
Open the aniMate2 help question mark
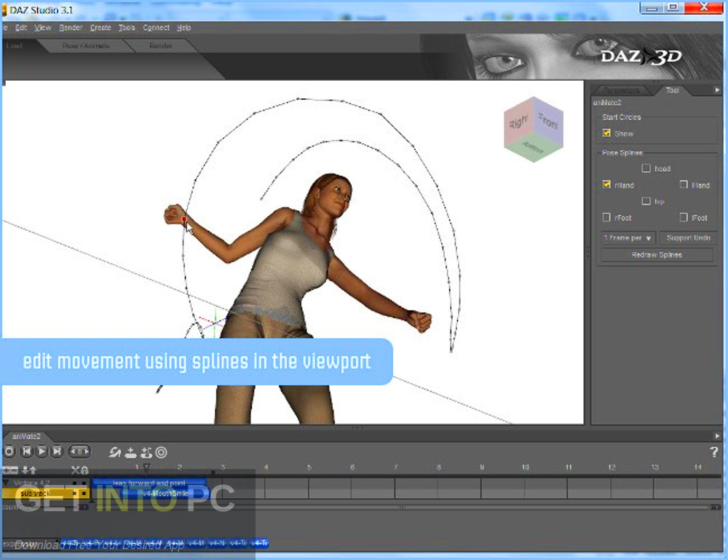(x=714, y=451)
